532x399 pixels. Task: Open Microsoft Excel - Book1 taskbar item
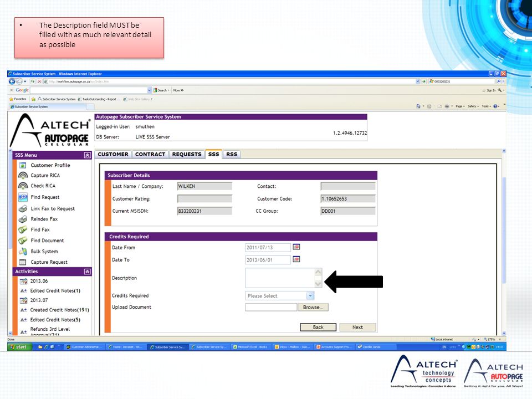click(x=252, y=347)
